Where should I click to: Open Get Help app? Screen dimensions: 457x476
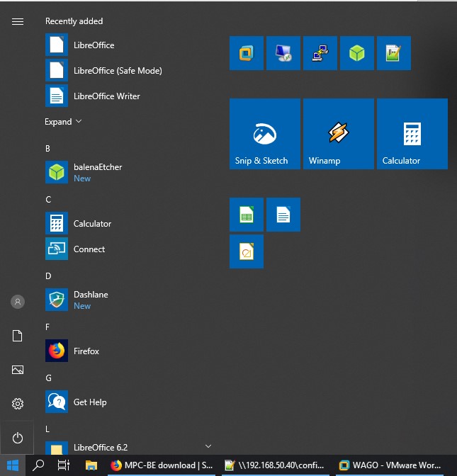(128, 402)
